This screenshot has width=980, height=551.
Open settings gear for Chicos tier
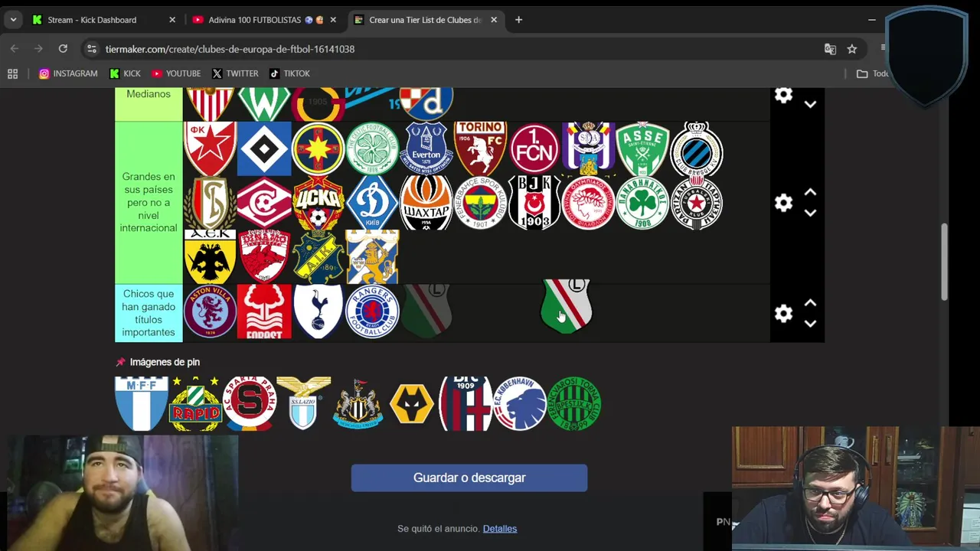pos(783,313)
